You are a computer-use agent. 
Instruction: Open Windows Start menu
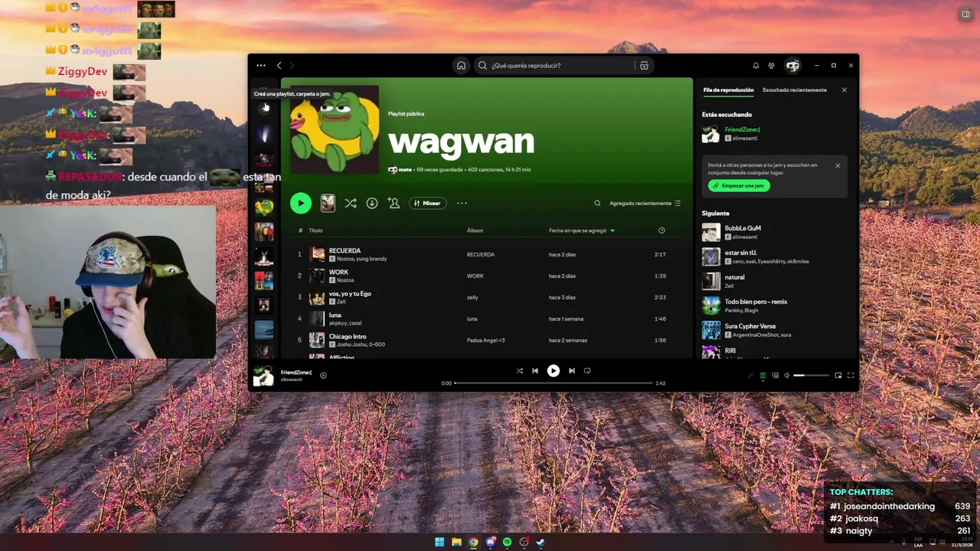[439, 542]
